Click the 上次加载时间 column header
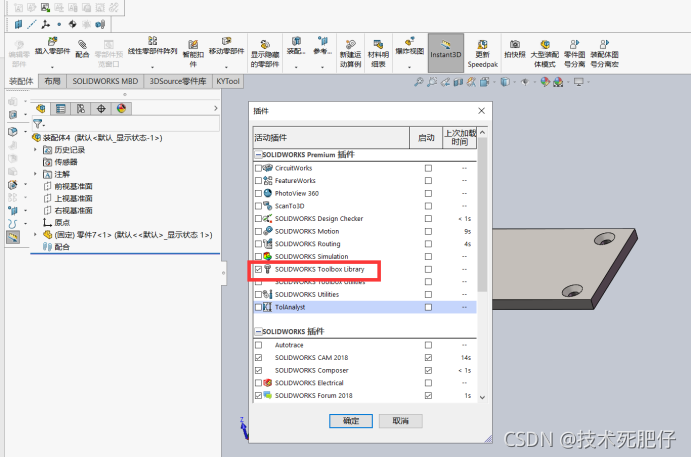 click(460, 138)
